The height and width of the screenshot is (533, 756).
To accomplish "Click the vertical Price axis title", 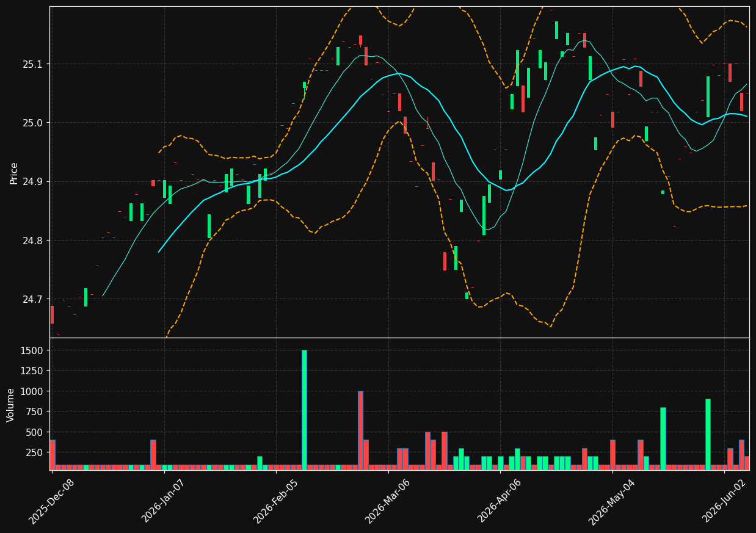I will click(x=13, y=173).
